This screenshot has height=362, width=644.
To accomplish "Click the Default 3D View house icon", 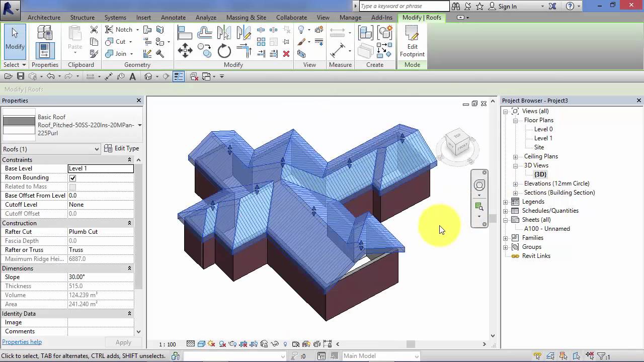I will (x=148, y=76).
